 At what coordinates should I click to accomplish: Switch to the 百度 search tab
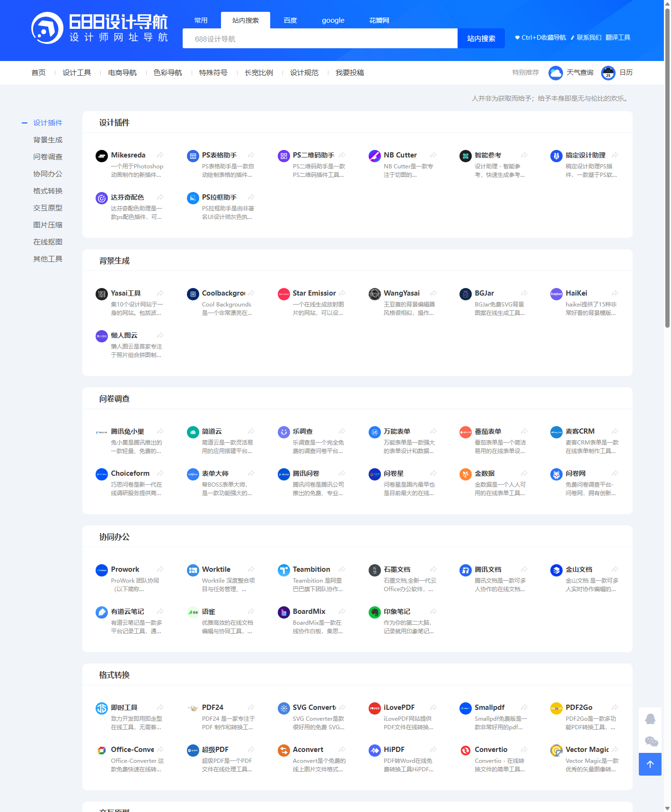click(x=290, y=20)
